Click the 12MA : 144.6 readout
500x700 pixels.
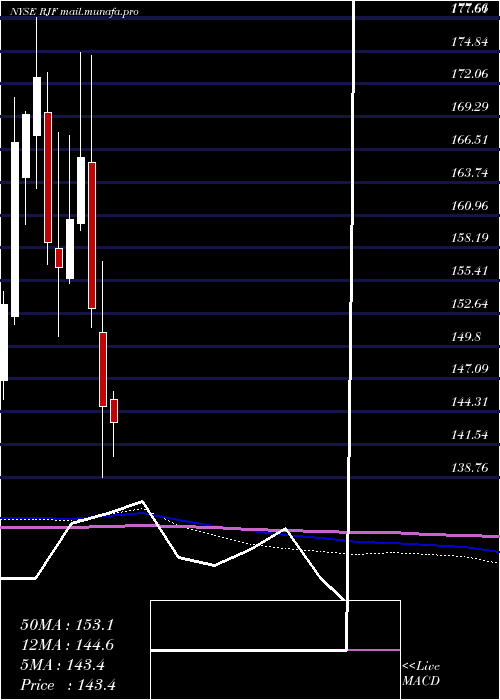[67, 645]
